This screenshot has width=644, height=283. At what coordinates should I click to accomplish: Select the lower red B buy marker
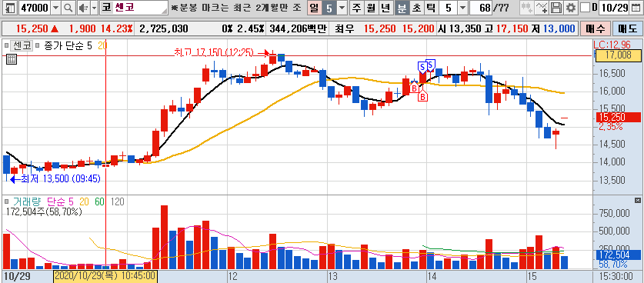coord(422,96)
